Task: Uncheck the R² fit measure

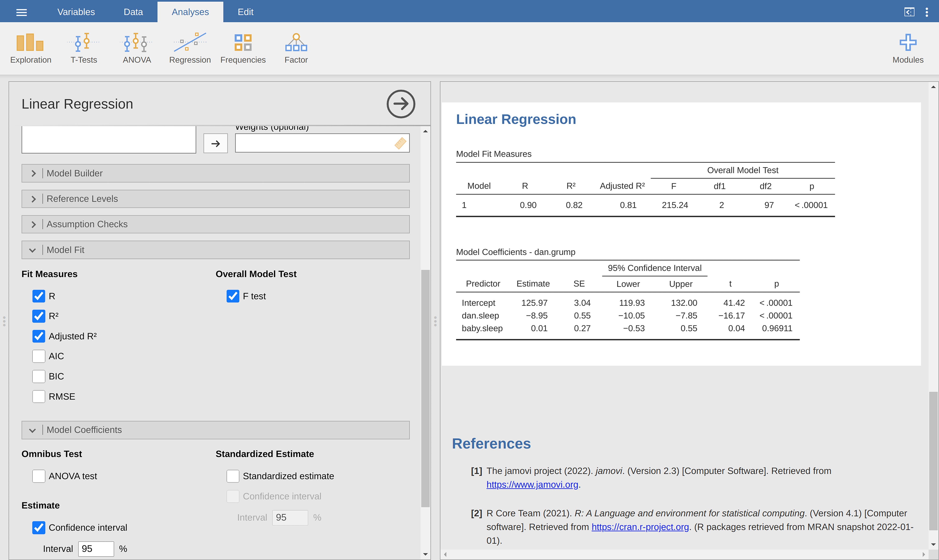Action: [39, 316]
